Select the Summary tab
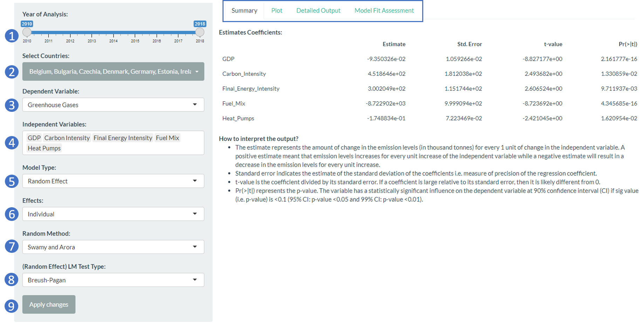 tap(244, 11)
